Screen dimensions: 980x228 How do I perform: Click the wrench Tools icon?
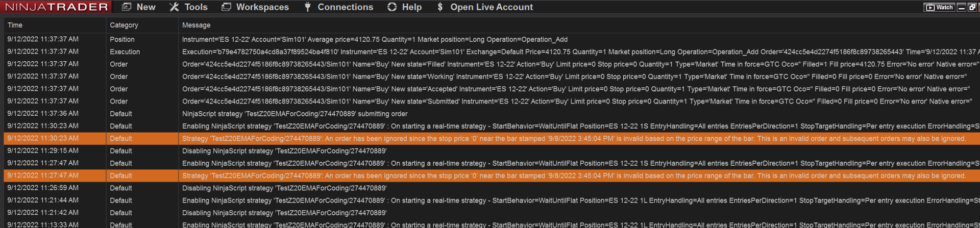pyautogui.click(x=175, y=7)
